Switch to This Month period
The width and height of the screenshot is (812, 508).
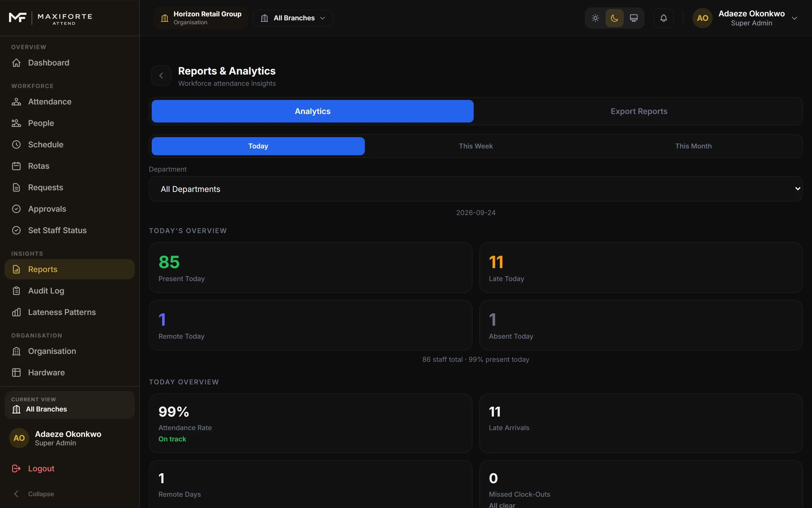(x=693, y=146)
